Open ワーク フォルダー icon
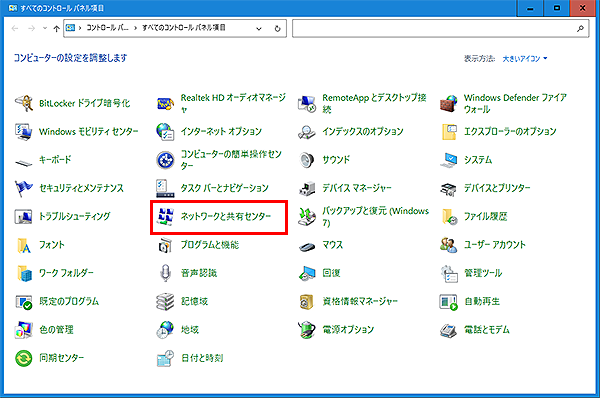Screen dimensions: 600x398 (24, 273)
